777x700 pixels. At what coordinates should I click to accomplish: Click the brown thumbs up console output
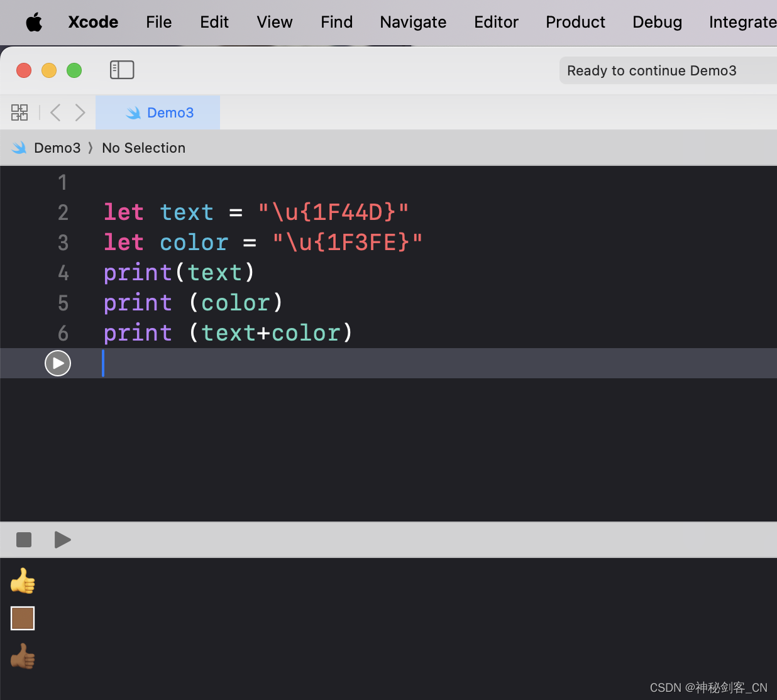coord(23,657)
